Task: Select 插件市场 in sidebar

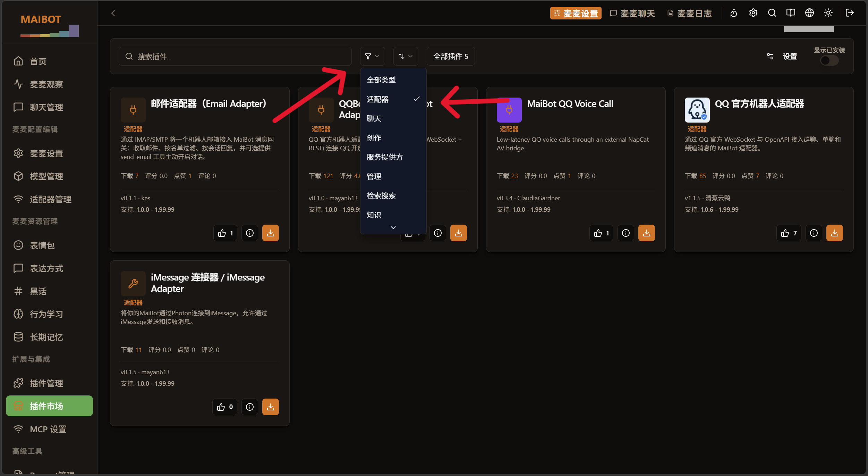Action: [x=50, y=406]
